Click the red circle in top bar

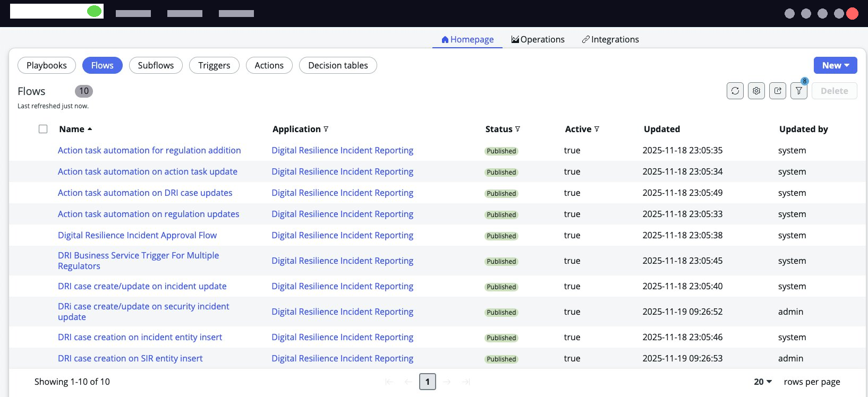pos(853,14)
